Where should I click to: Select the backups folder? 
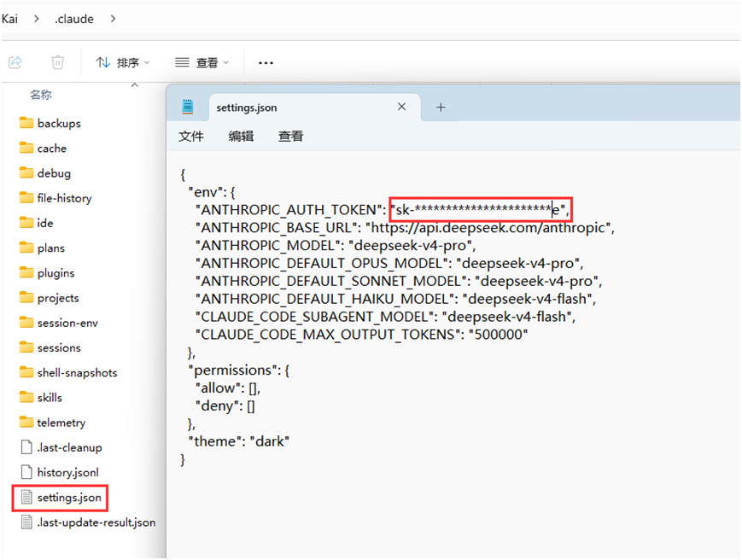(50, 123)
